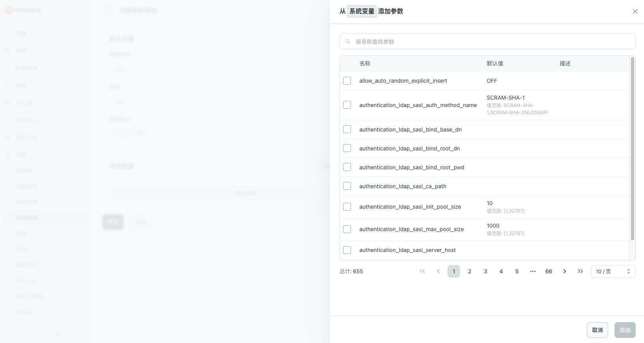Close the add parameter drawer
The width and height of the screenshot is (644, 343).
[635, 11]
